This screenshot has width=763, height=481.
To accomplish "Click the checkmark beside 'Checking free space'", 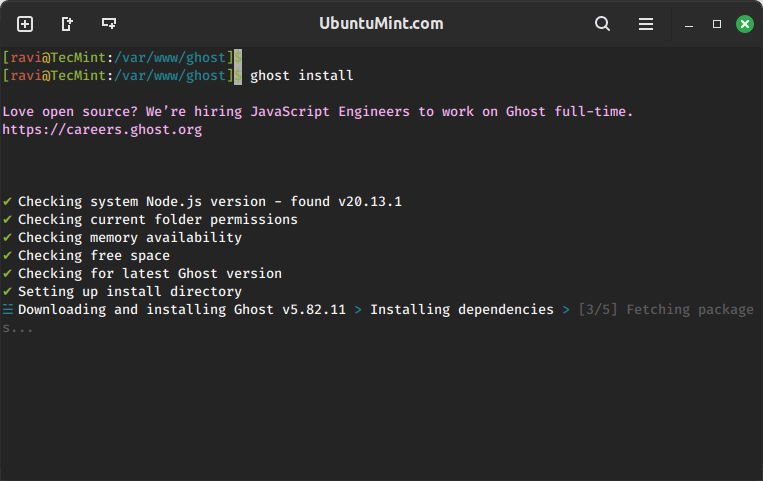I will (x=7, y=255).
